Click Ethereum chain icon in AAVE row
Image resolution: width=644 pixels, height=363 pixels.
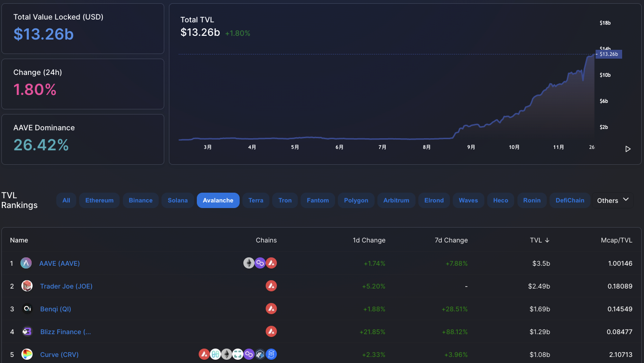tap(249, 263)
